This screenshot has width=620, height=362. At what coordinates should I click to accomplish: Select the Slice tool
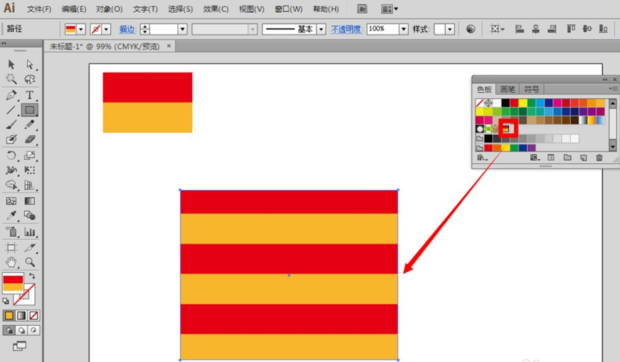pyautogui.click(x=30, y=247)
